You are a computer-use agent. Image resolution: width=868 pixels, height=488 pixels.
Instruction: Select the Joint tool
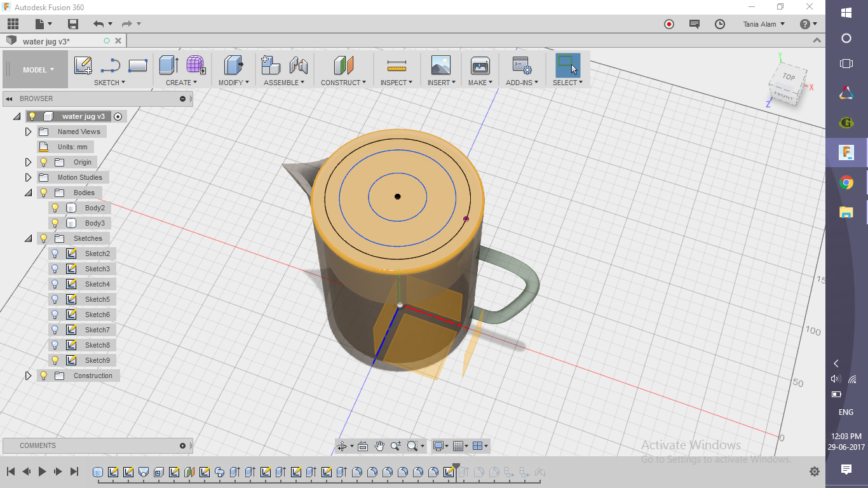point(299,65)
